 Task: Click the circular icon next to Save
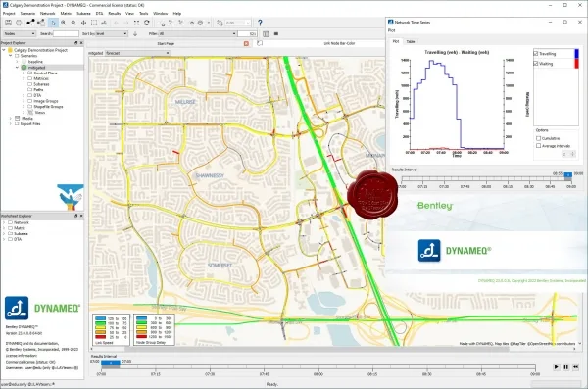point(19,23)
